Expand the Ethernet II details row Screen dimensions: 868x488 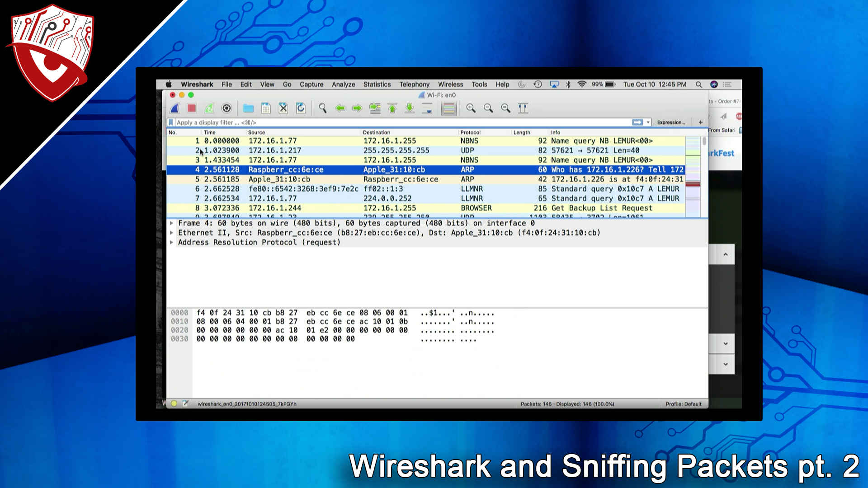171,233
